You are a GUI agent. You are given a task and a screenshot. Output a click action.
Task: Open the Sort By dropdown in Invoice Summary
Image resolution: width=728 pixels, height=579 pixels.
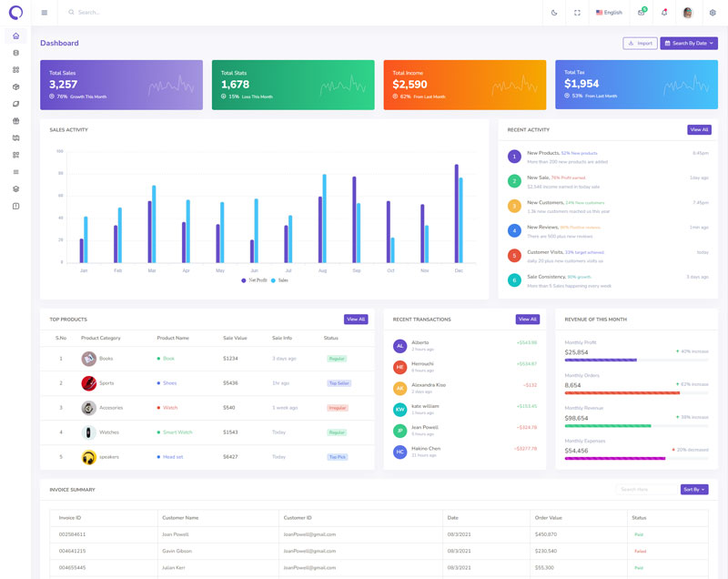coord(693,490)
